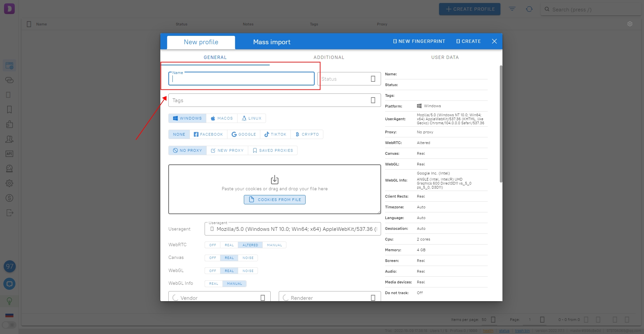Open the settings gear in sidebar

click(9, 183)
